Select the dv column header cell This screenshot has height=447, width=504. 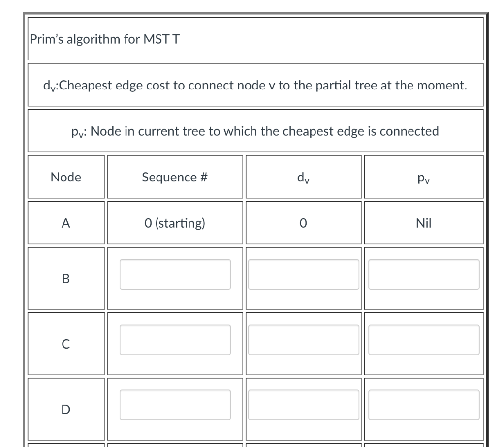pos(303,177)
